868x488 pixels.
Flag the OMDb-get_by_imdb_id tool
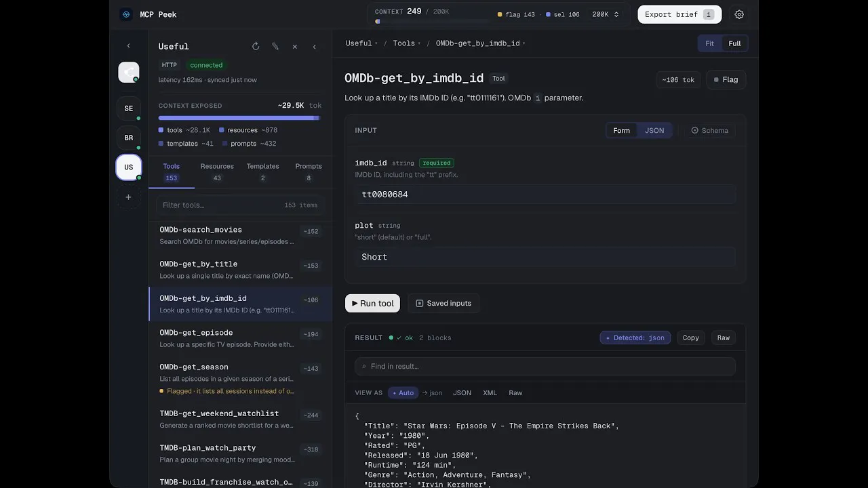tap(726, 79)
